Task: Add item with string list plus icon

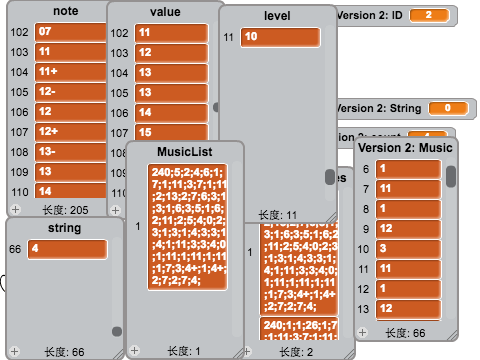Action: (x=14, y=351)
